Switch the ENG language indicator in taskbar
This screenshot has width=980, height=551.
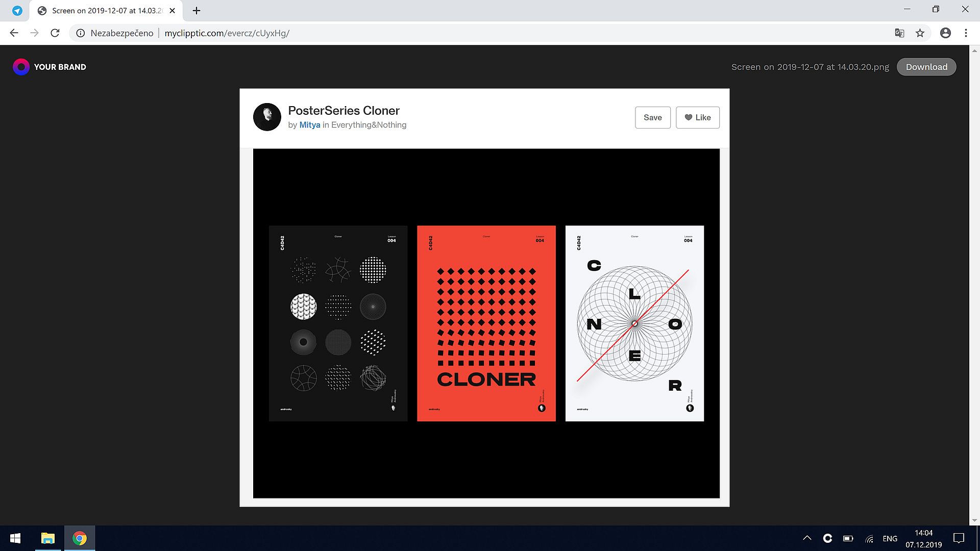[890, 538]
